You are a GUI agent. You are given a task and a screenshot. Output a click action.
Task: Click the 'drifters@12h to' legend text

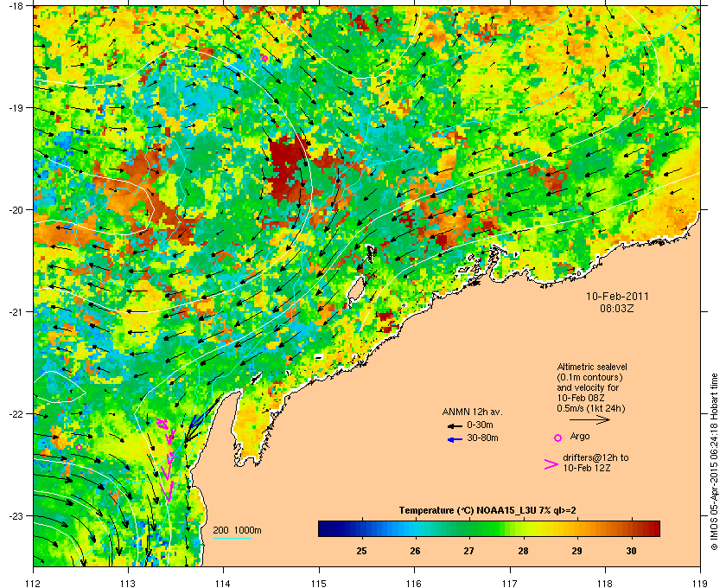coord(595,457)
